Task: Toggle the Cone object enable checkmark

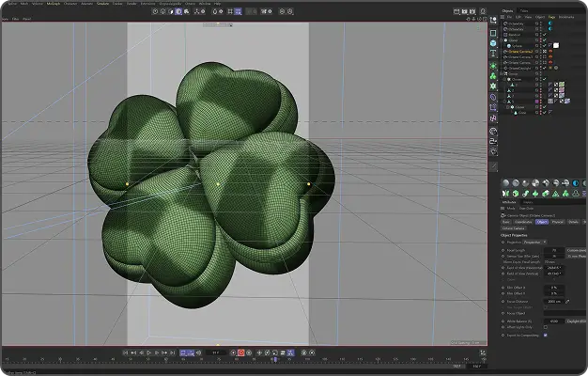Action: [x=545, y=112]
